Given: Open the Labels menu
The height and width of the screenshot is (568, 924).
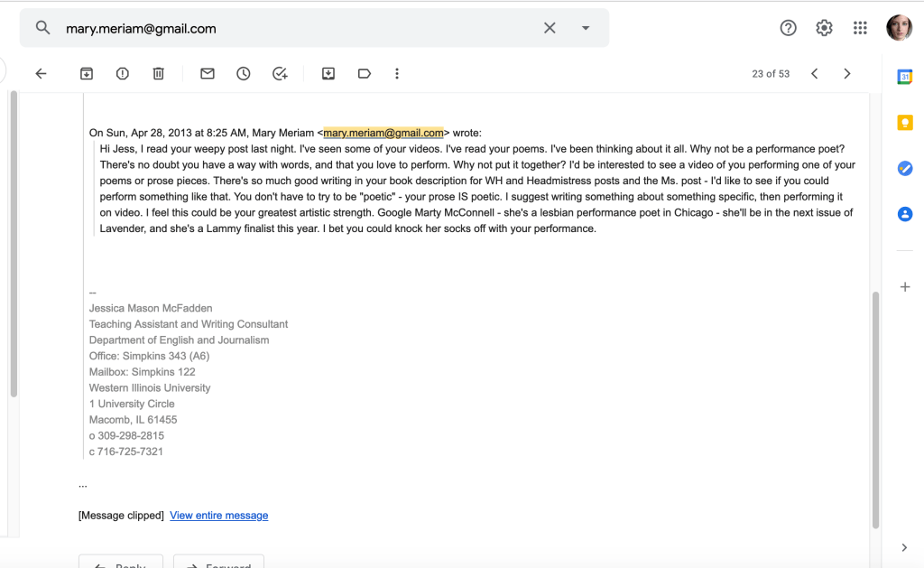Looking at the screenshot, I should 365,74.
